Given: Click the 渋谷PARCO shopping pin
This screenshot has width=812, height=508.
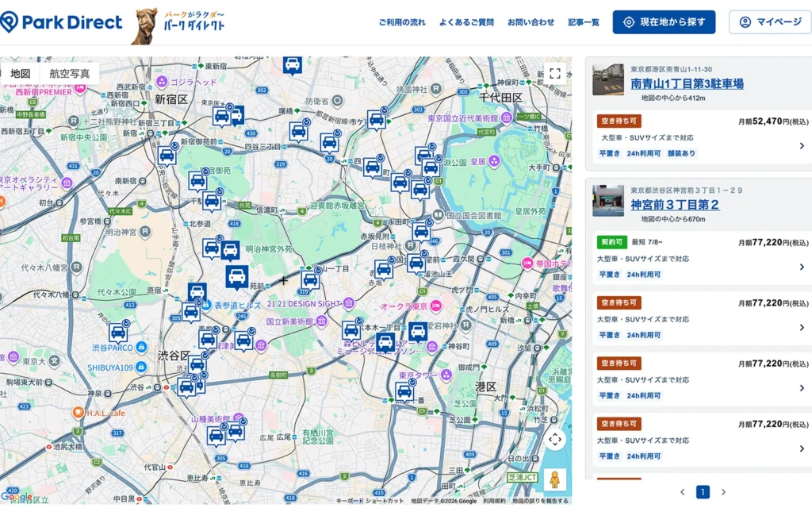Looking at the screenshot, I should pyautogui.click(x=141, y=347).
